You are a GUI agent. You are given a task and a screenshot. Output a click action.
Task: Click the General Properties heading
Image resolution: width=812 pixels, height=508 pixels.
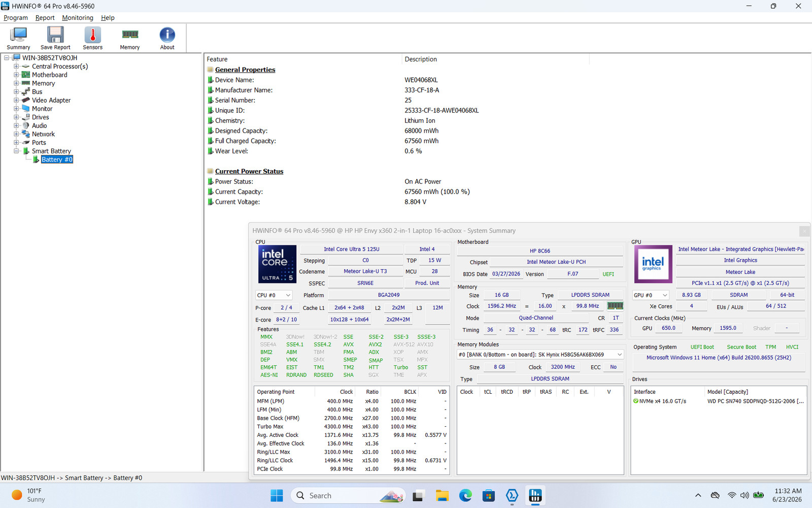click(x=245, y=70)
